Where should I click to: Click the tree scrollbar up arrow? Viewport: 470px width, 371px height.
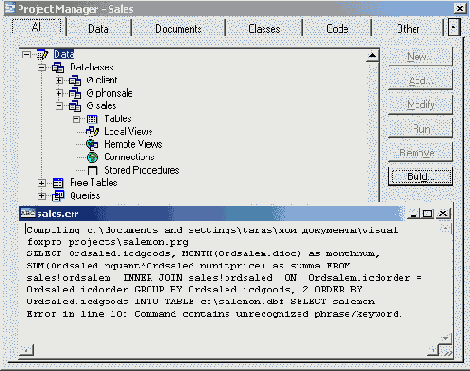[x=372, y=56]
